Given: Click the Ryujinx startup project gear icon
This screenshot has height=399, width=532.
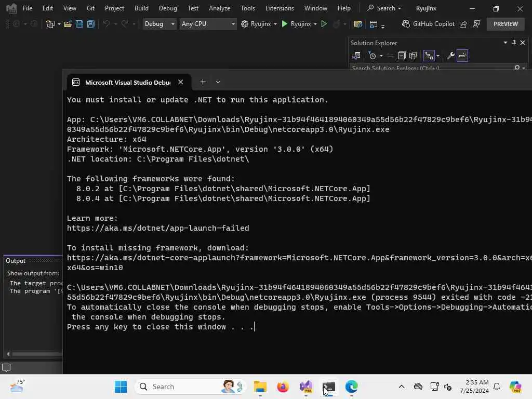Looking at the screenshot, I should tap(245, 24).
